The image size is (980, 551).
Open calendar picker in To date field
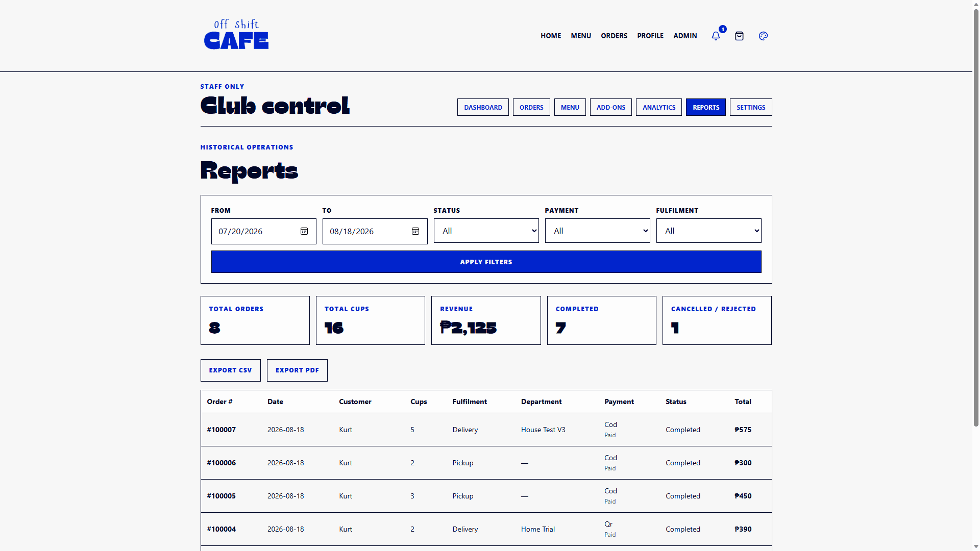[415, 231]
